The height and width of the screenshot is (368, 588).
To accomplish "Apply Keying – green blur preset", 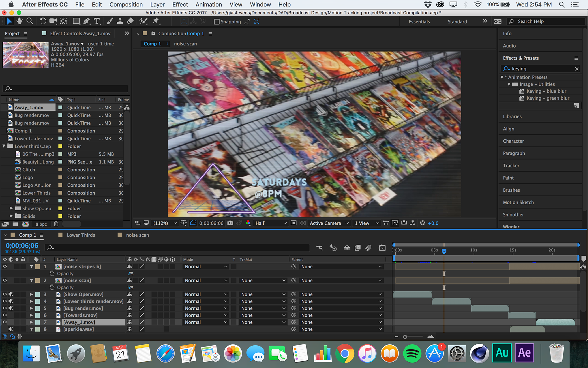I will (x=548, y=98).
